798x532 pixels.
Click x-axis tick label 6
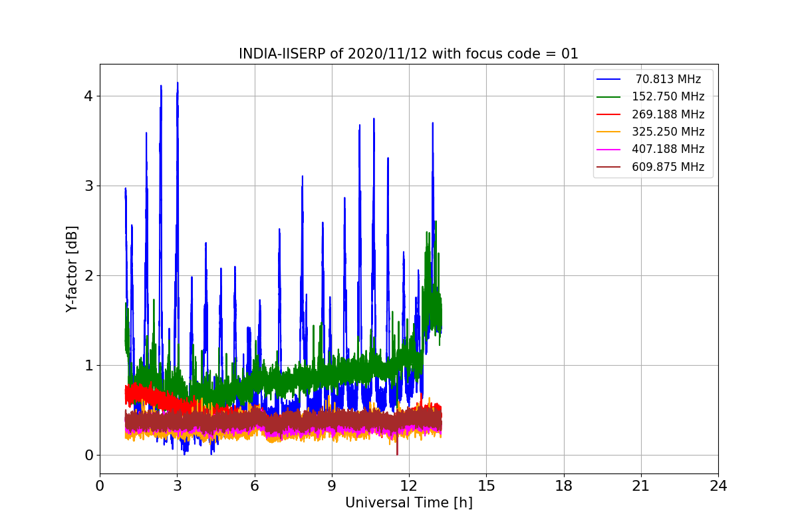[x=255, y=485]
